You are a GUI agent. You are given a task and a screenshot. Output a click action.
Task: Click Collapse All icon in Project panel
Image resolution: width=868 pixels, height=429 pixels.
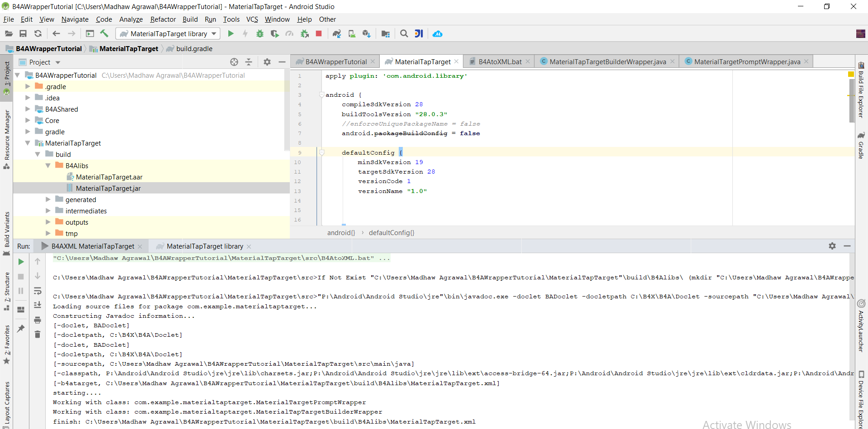tap(249, 62)
